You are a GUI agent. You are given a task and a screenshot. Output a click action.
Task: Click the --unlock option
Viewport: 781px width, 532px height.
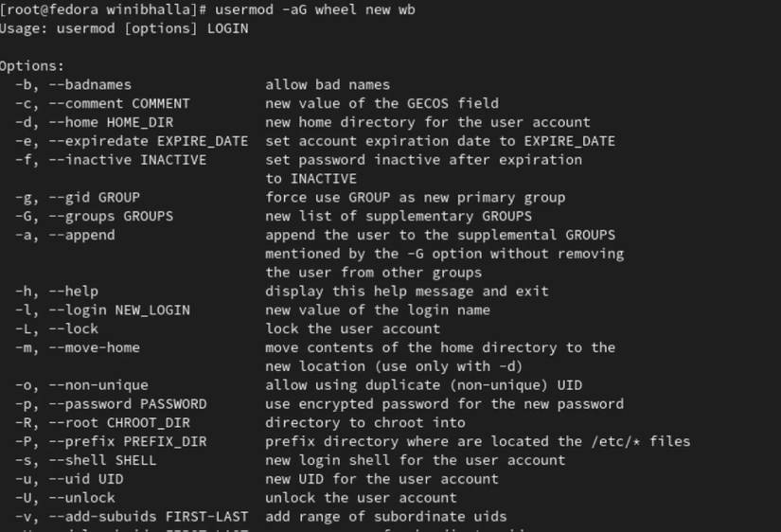point(64,497)
